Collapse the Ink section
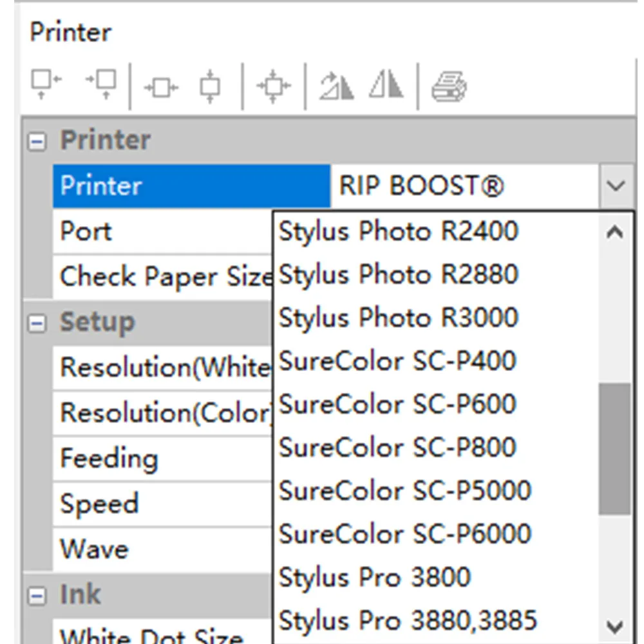 tap(37, 594)
